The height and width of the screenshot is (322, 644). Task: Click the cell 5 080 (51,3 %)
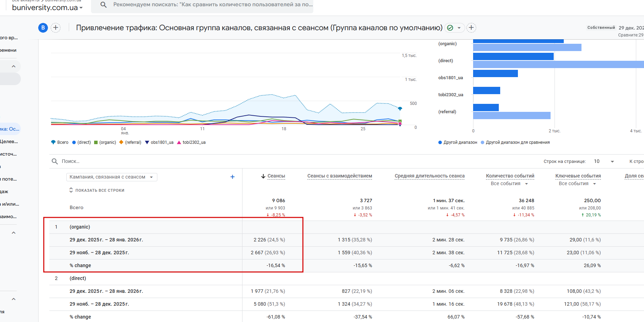269,304
